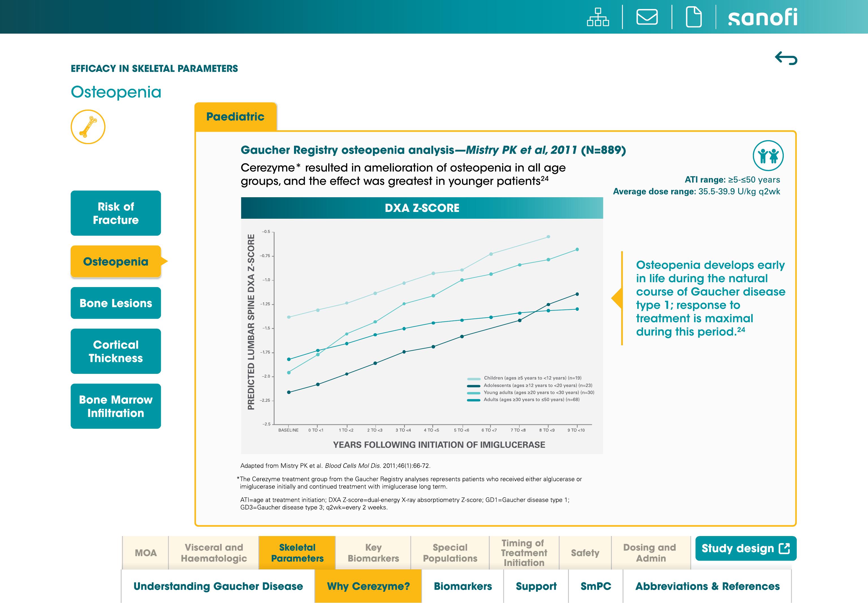
Task: Select the Paediatric tab
Action: click(x=236, y=116)
